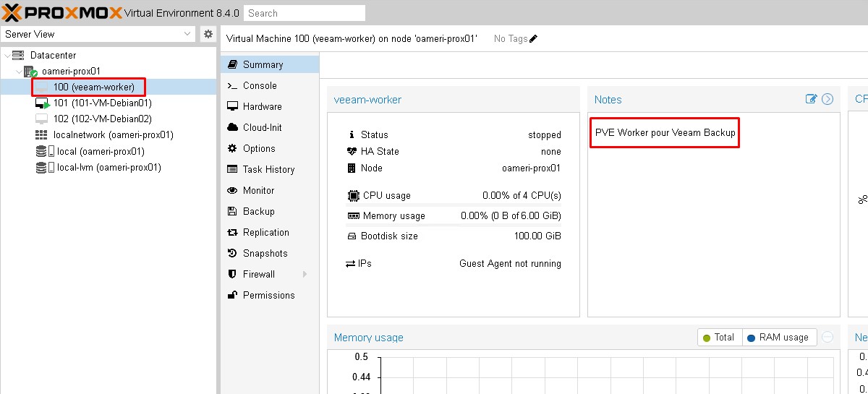Click the edit Notes icon

[x=811, y=99]
